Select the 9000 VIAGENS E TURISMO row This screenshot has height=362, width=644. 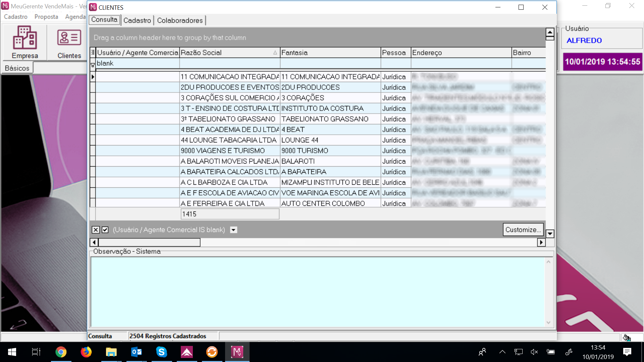230,150
